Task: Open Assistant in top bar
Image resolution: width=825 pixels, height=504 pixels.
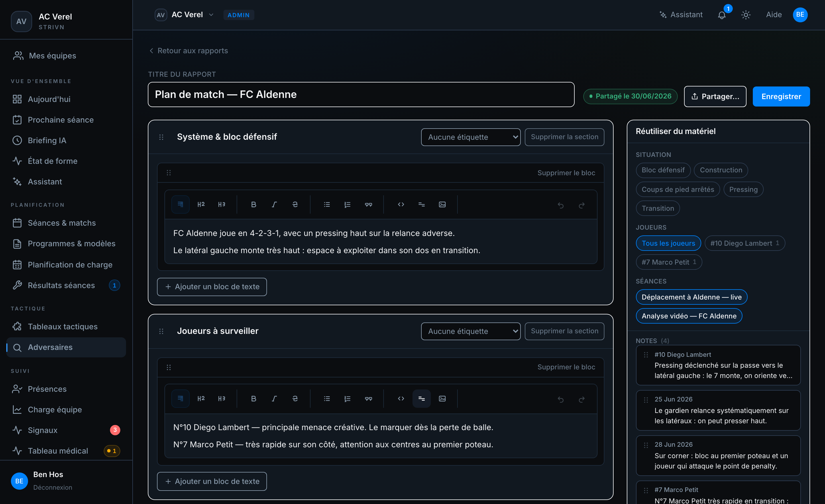Action: (681, 15)
